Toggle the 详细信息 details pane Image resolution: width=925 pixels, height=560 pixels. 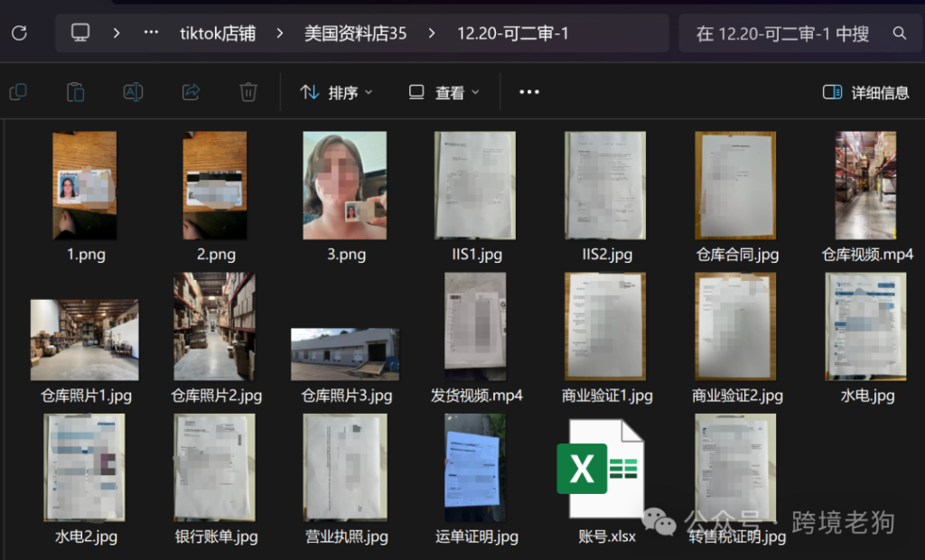(865, 92)
